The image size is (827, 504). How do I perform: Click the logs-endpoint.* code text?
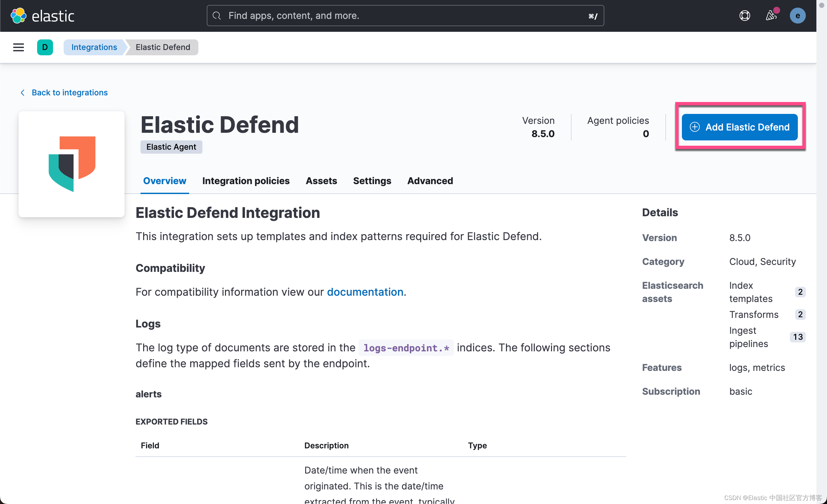406,348
